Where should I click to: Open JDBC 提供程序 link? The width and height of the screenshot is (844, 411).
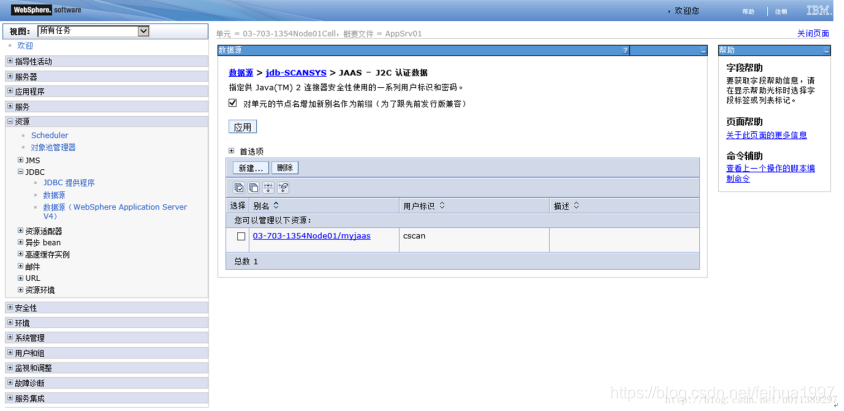tap(69, 183)
